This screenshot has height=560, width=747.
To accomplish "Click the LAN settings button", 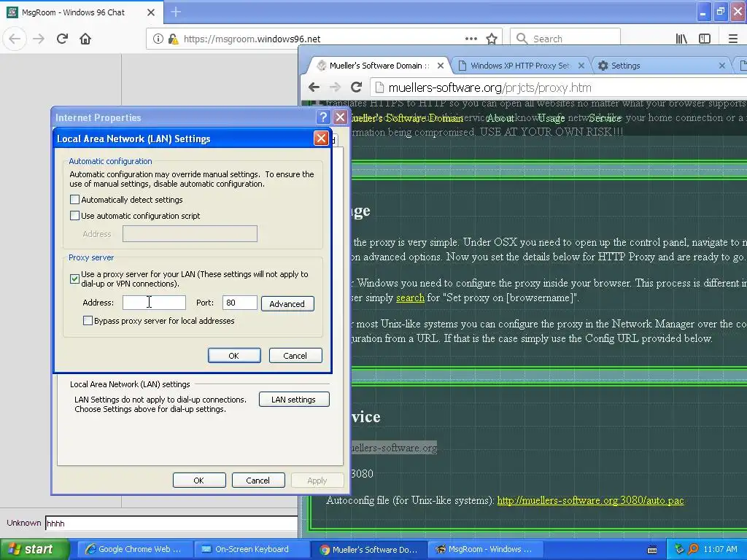I will click(x=294, y=400).
